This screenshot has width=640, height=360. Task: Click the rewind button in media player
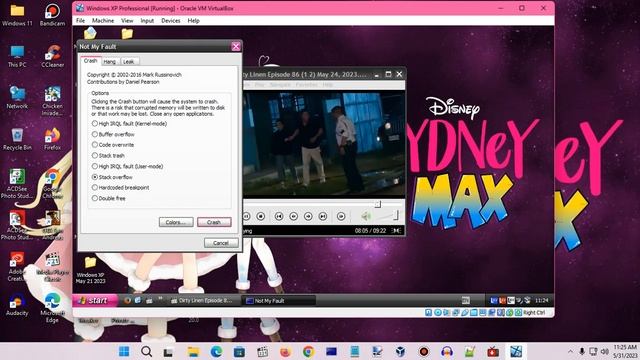point(293,216)
